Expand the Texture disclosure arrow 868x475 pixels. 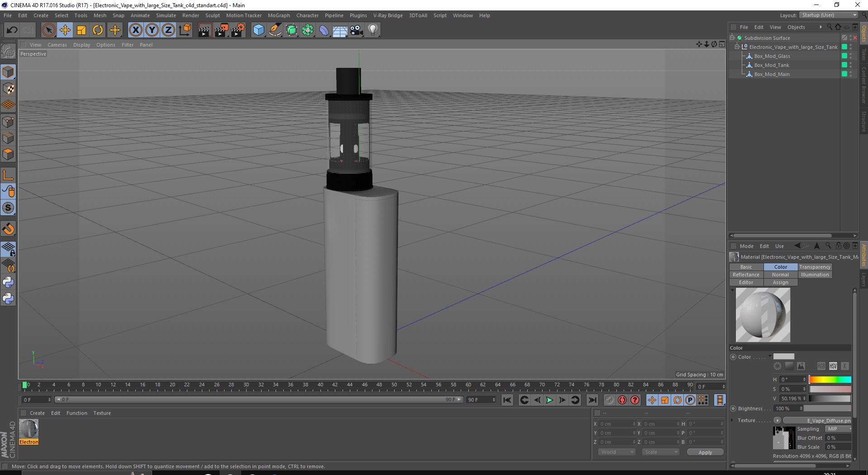[x=733, y=420]
